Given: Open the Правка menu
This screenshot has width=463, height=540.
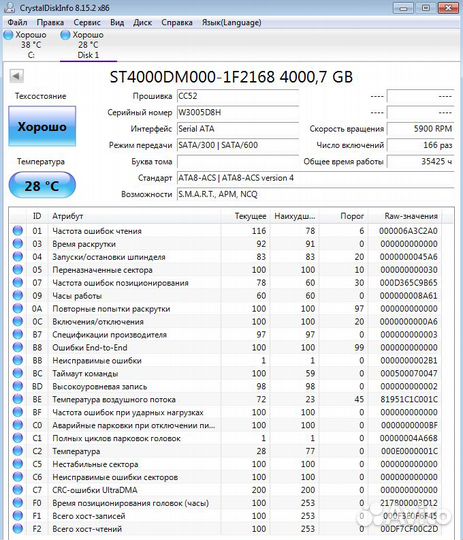Looking at the screenshot, I should 50,22.
